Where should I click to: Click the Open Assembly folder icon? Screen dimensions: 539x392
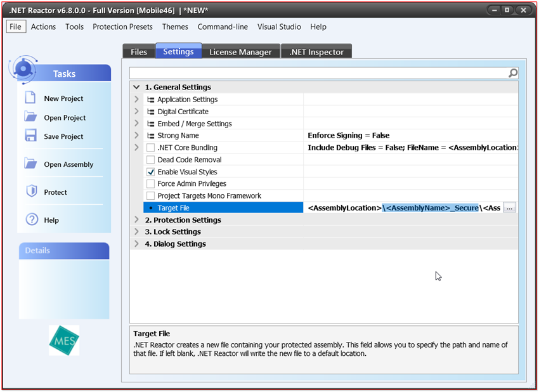[x=30, y=164]
